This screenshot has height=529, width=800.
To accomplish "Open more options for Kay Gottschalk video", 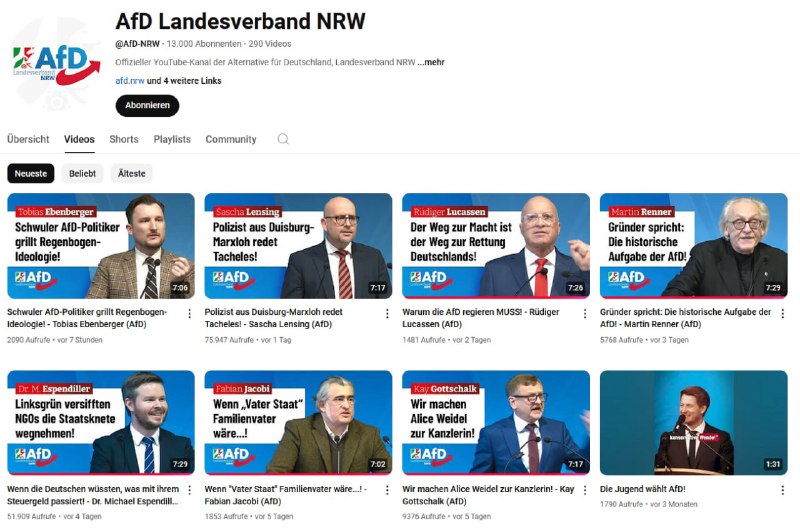I will click(x=585, y=490).
